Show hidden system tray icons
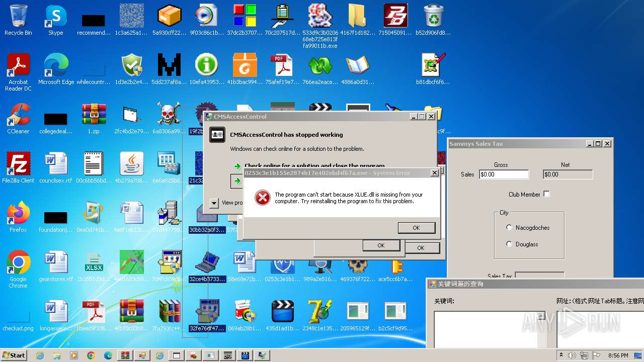This screenshot has height=362, width=644. click(561, 355)
